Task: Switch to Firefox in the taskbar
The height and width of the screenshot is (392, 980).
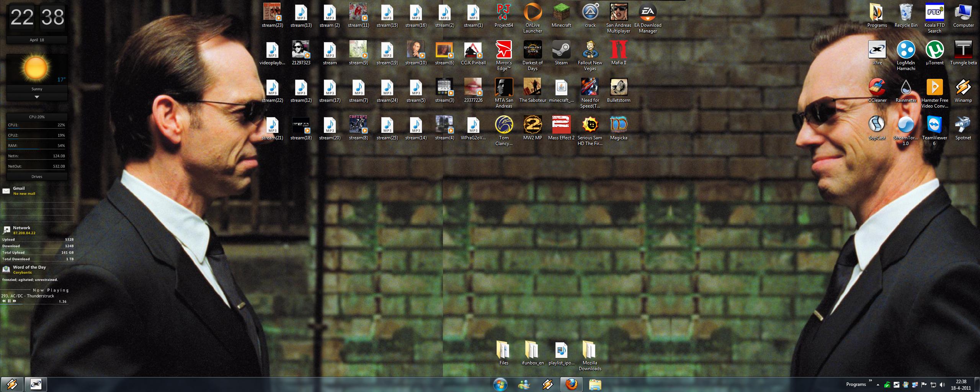Action: [x=571, y=384]
